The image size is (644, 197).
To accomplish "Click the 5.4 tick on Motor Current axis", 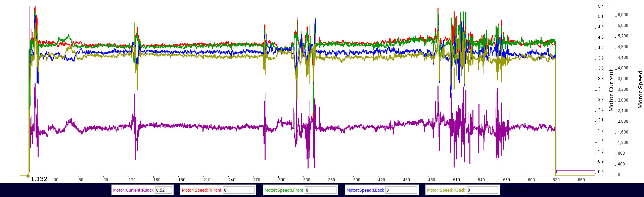I will [601, 6].
